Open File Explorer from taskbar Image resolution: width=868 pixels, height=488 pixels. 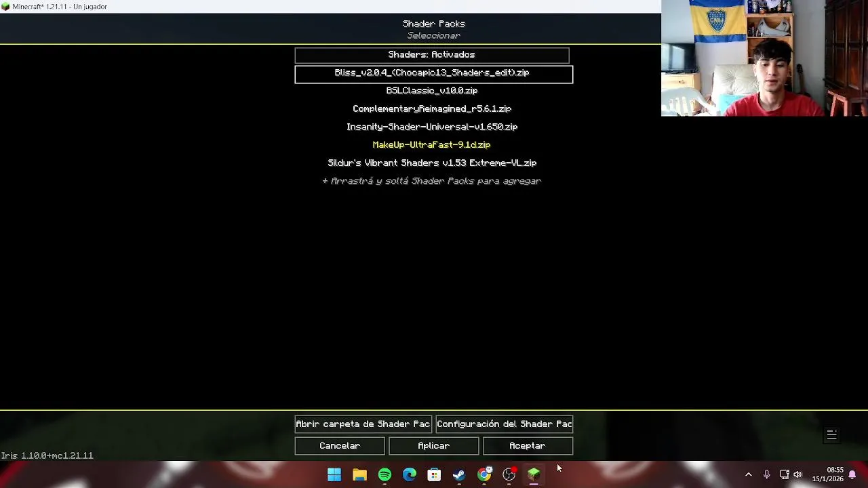[359, 475]
